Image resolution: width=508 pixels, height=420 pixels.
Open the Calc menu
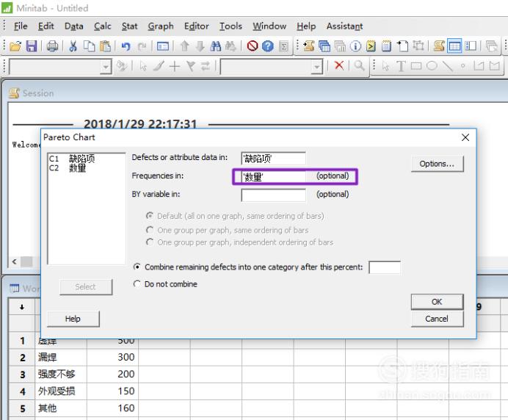(x=102, y=26)
